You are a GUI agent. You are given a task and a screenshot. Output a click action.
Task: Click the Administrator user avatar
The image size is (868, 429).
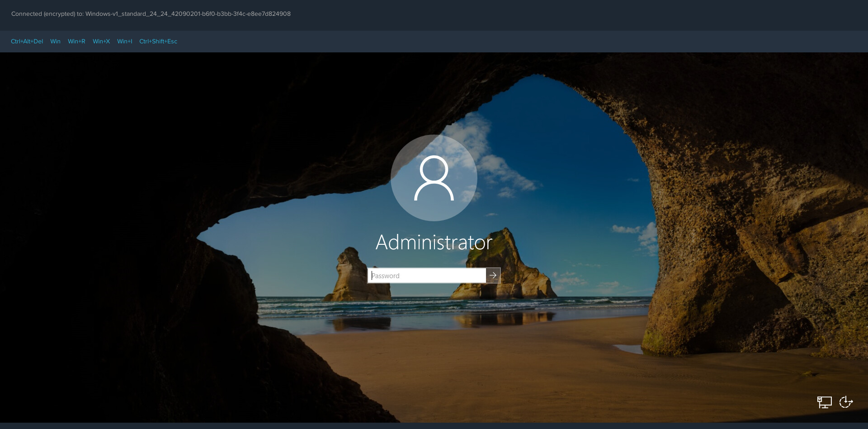[434, 178]
